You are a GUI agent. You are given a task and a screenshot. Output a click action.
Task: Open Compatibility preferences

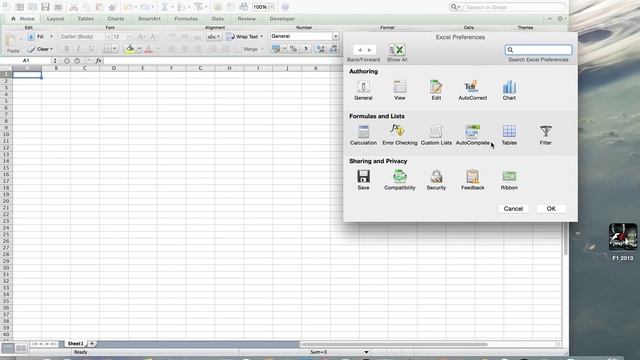pyautogui.click(x=400, y=180)
